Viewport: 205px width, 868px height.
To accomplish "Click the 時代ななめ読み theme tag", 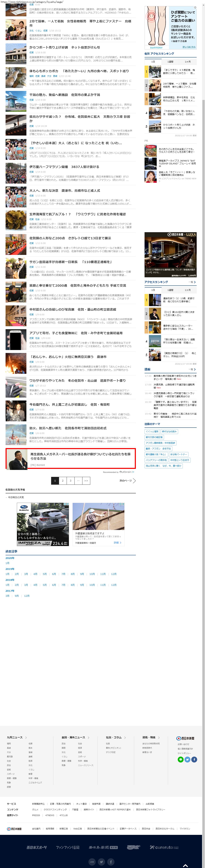I will [169, 431].
